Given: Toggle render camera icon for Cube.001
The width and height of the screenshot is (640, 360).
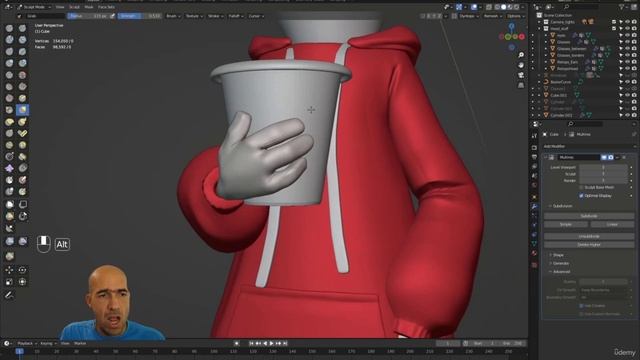Looking at the screenshot, I should tap(634, 95).
